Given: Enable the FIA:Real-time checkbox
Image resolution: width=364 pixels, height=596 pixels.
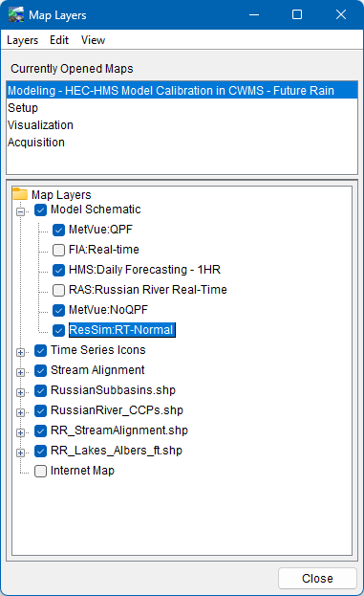Looking at the screenshot, I should pyautogui.click(x=59, y=250).
